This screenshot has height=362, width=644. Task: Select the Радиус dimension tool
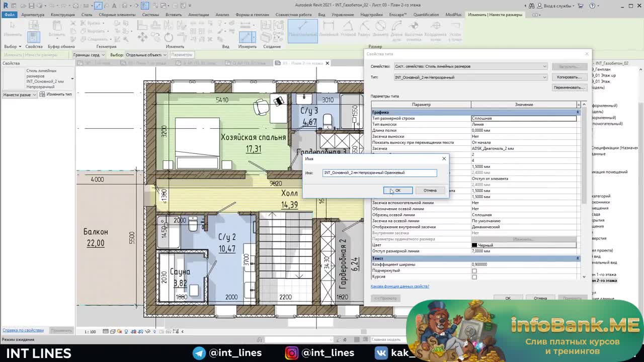click(x=364, y=29)
